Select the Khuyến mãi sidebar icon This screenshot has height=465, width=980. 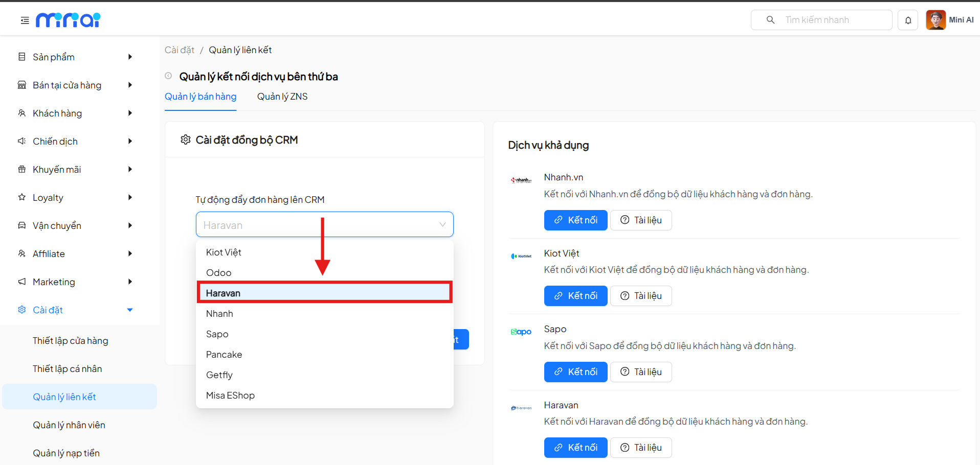point(21,169)
